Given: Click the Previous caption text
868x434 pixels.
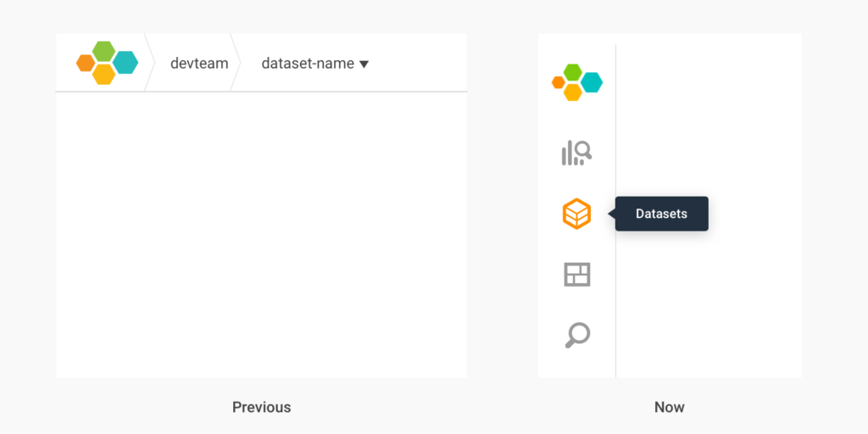Looking at the screenshot, I should 261,408.
